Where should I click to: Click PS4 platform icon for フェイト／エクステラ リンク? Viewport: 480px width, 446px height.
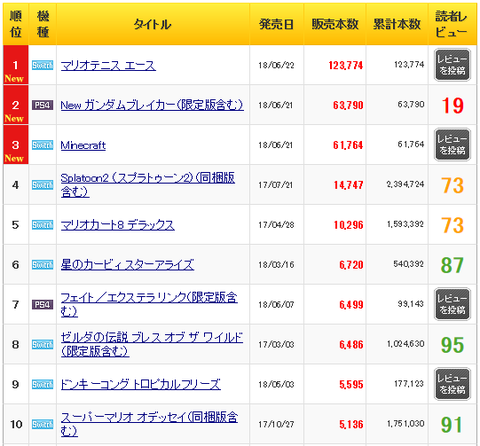42,304
